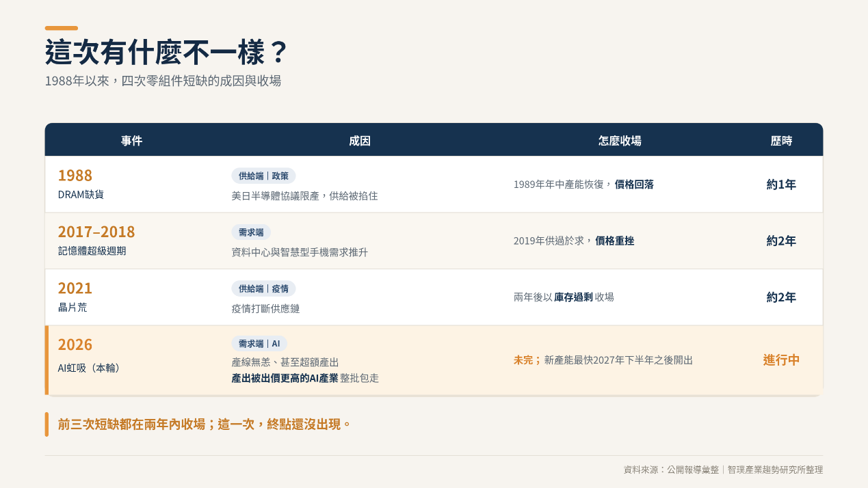This screenshot has height=488, width=868.
Task: Click the 成因 column header
Action: click(360, 141)
